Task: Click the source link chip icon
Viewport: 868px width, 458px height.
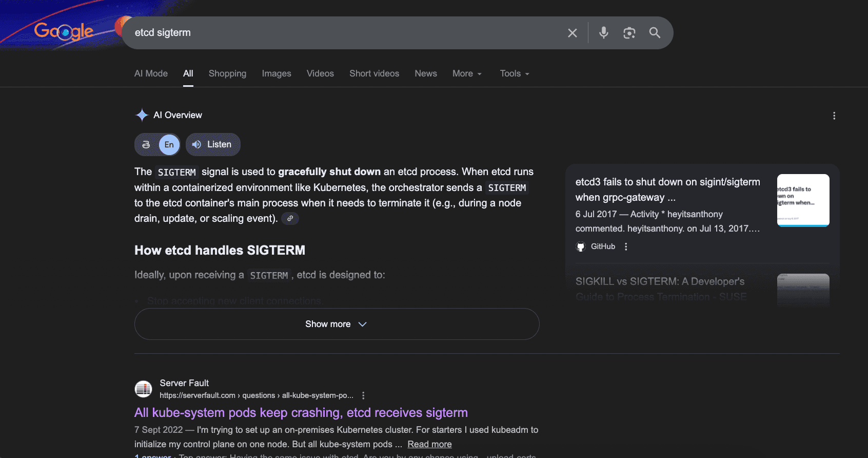Action: [290, 219]
